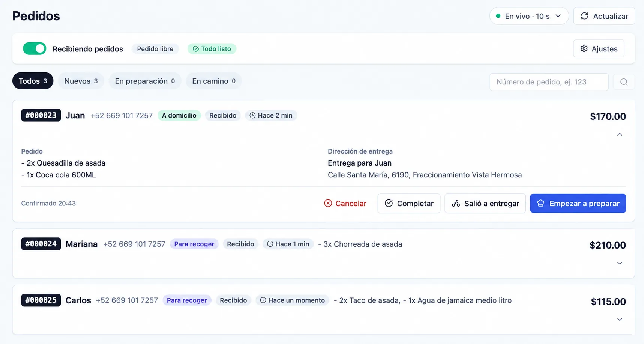Show the En camino tab

pyautogui.click(x=214, y=81)
